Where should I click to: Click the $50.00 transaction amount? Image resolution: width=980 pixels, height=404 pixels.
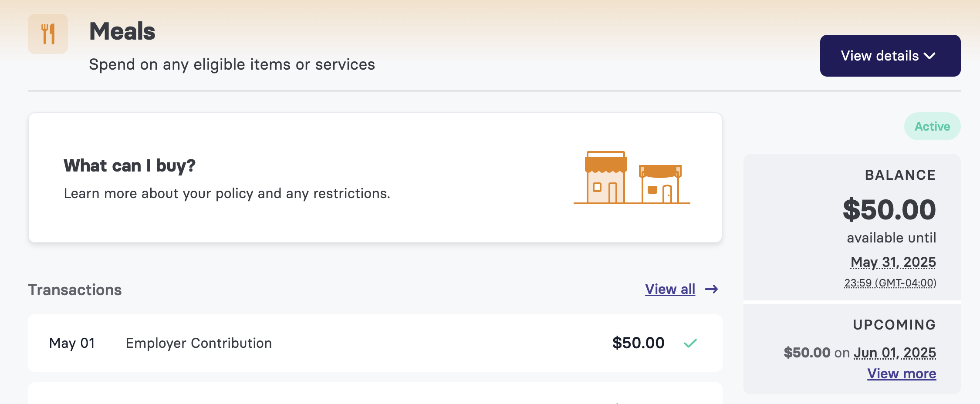[x=639, y=343]
